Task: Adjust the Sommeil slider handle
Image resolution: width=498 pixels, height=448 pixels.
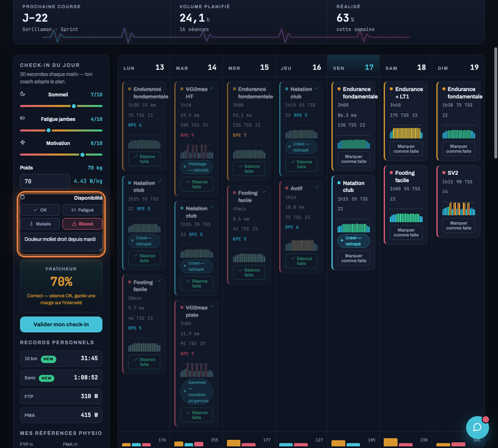Action: [x=74, y=106]
